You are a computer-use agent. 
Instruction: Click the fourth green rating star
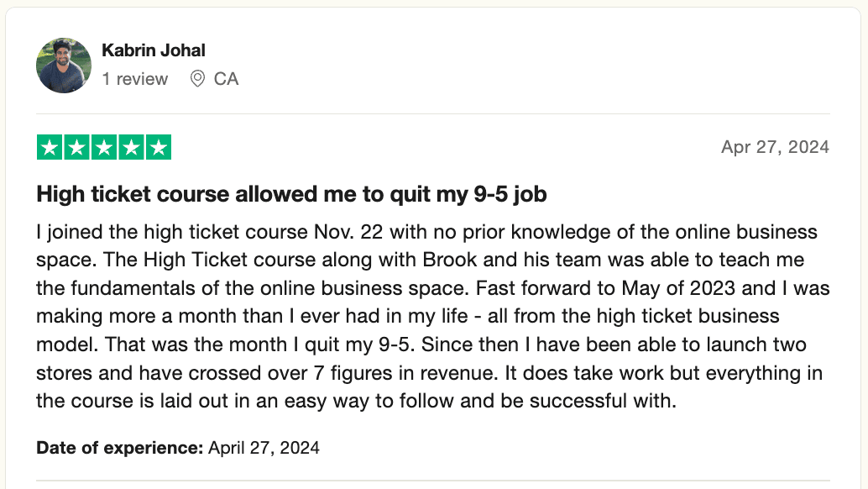click(131, 148)
